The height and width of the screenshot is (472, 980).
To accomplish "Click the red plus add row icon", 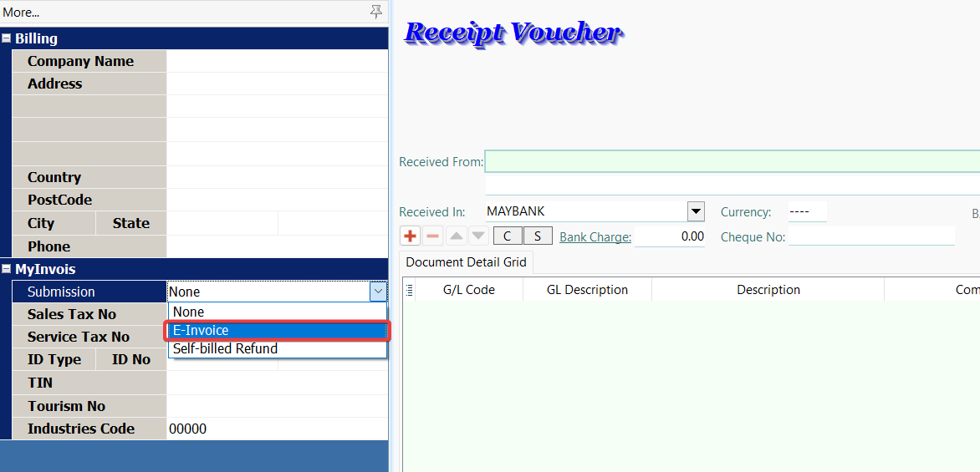I will [410, 236].
